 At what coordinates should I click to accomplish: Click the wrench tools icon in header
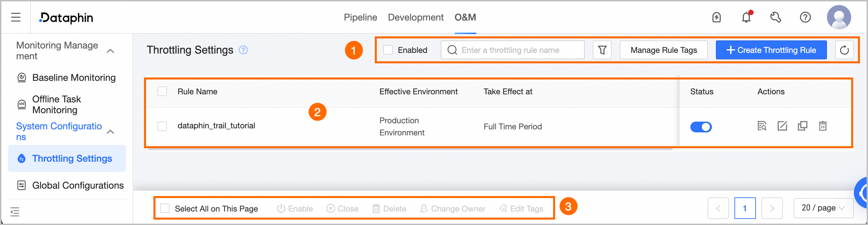coord(776,17)
